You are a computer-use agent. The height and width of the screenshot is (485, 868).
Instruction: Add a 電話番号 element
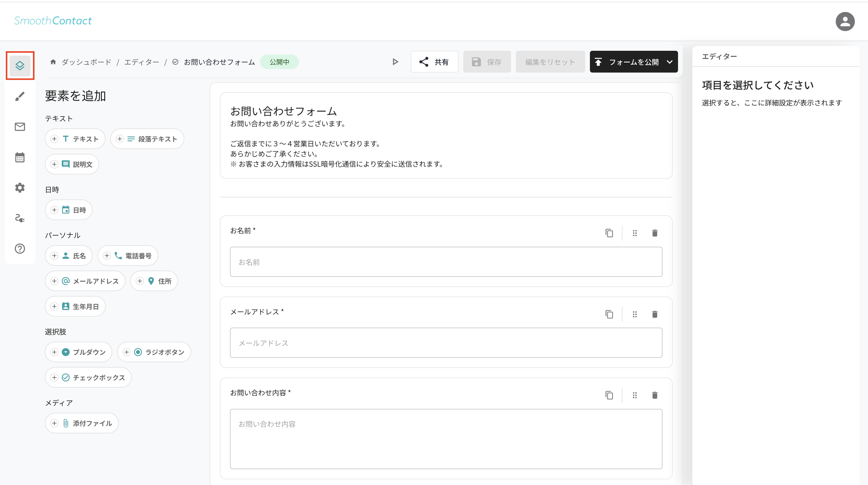point(128,256)
